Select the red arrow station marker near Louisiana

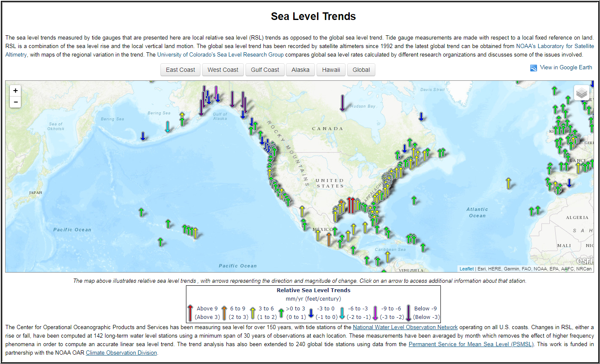click(350, 201)
